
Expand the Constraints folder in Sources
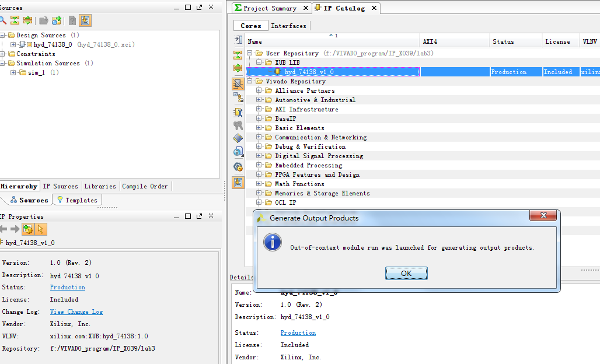click(x=4, y=54)
